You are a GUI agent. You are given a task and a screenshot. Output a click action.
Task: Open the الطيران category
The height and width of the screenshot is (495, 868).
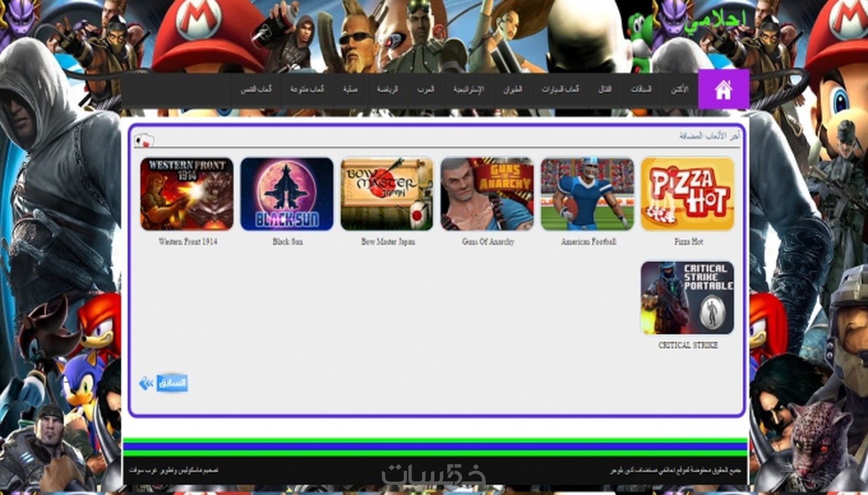[513, 89]
